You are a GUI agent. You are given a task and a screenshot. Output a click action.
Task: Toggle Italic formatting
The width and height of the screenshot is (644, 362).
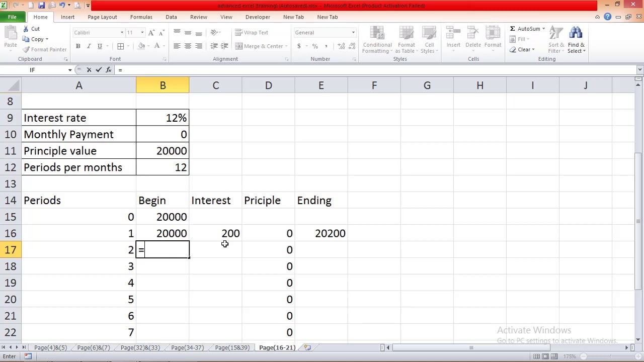click(x=89, y=46)
